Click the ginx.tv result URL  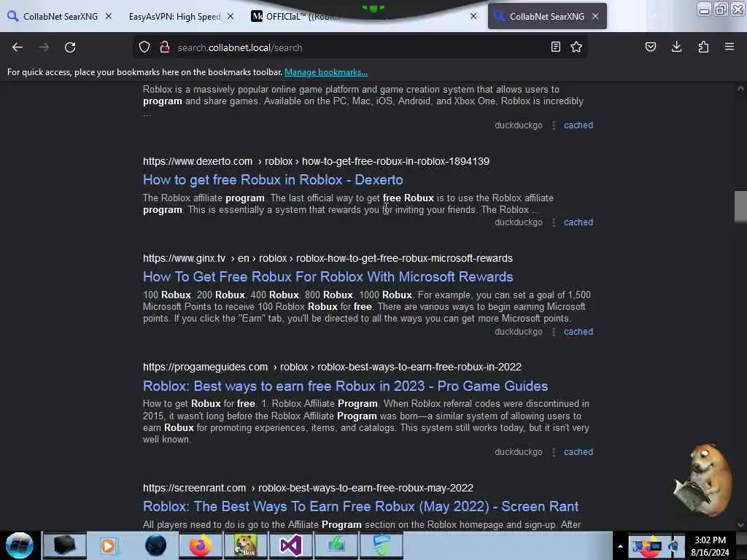328,258
